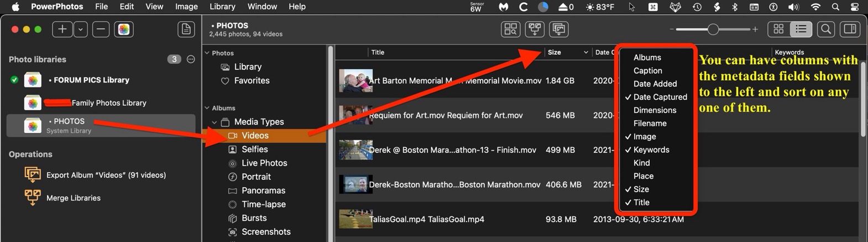Click the add library plus button
The image size is (868, 242).
tap(62, 29)
